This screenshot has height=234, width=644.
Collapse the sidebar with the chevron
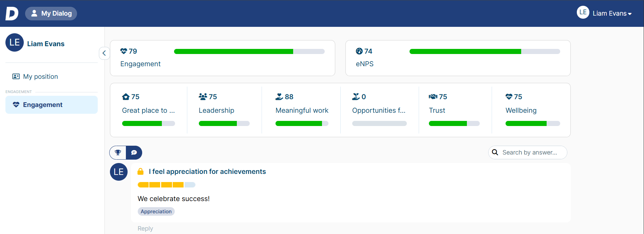coord(104,53)
